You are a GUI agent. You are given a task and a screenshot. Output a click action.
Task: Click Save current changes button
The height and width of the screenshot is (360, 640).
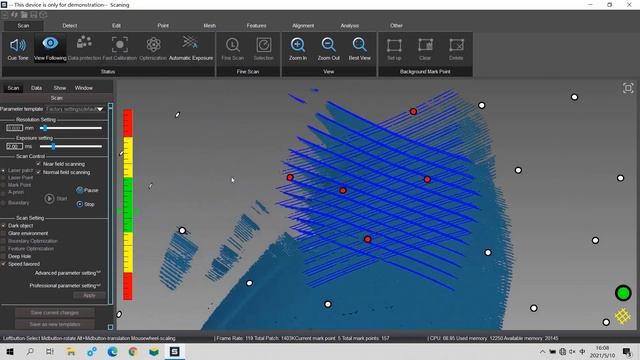55,313
